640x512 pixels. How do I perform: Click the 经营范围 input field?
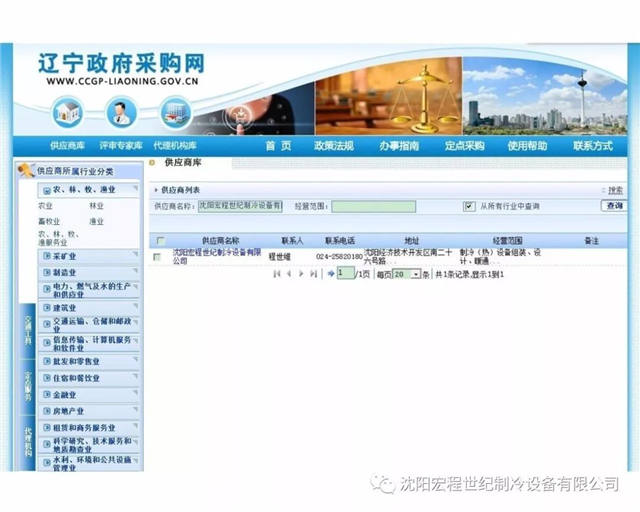coord(373,206)
